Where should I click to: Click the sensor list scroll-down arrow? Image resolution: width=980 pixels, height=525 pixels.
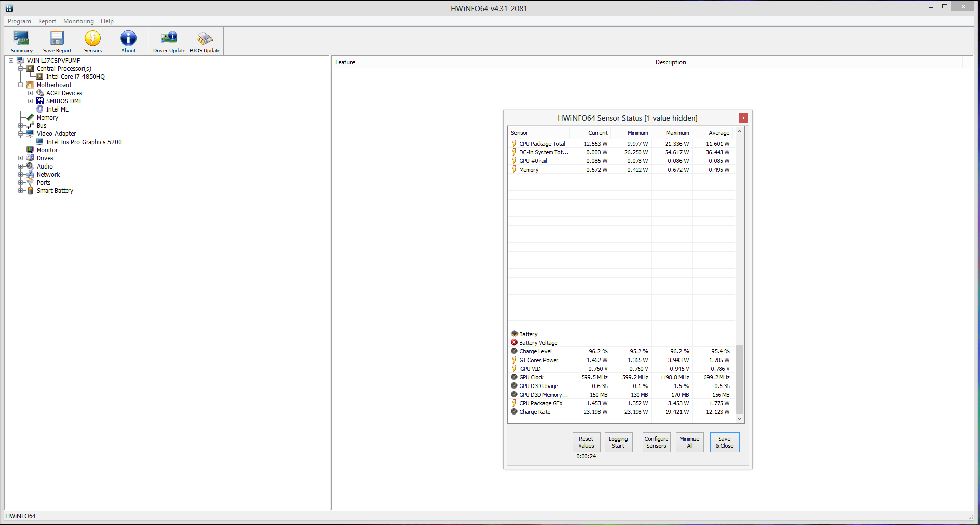pyautogui.click(x=740, y=419)
